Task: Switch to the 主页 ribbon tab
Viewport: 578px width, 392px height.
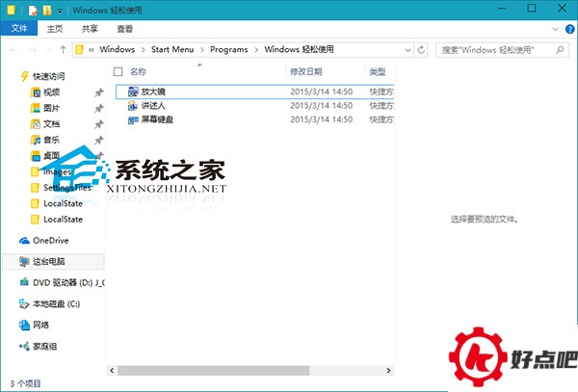Action: point(55,29)
